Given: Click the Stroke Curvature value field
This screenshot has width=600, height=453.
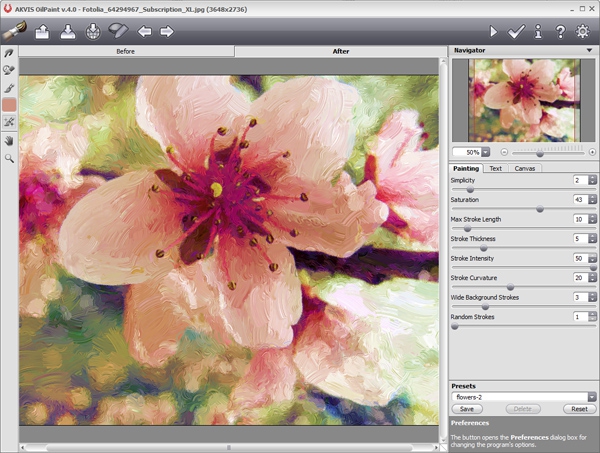Looking at the screenshot, I should [x=580, y=278].
